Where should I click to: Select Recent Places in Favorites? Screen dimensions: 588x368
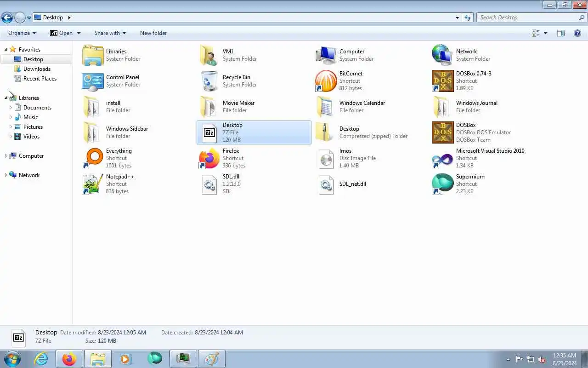coord(40,79)
